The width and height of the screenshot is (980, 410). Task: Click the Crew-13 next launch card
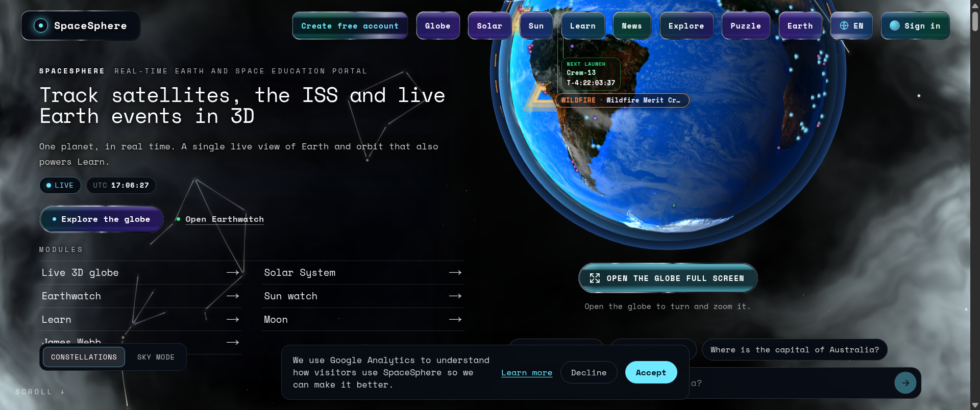pos(591,73)
